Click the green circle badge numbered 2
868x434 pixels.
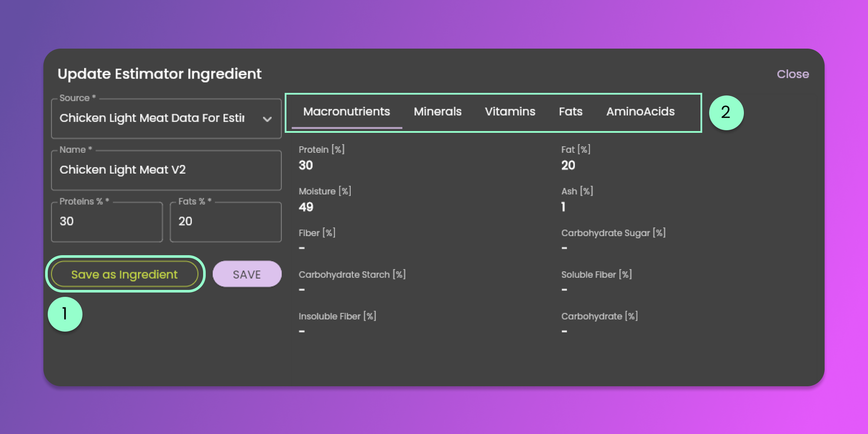726,113
